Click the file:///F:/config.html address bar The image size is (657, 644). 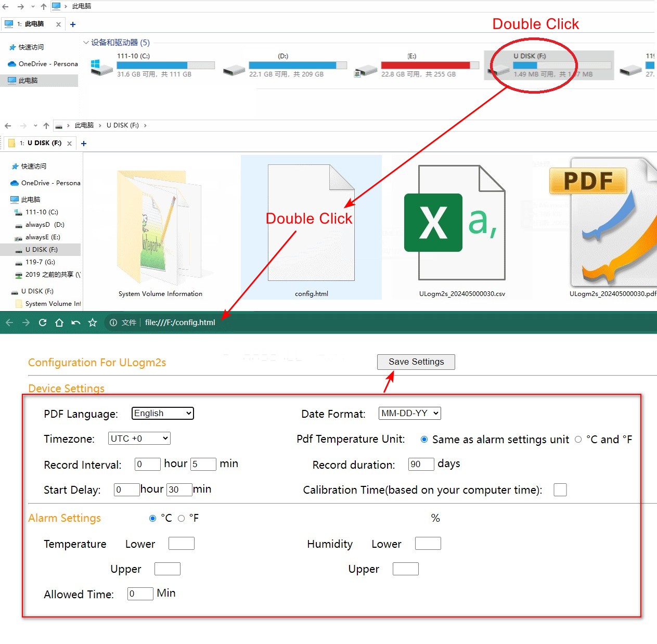click(x=180, y=323)
